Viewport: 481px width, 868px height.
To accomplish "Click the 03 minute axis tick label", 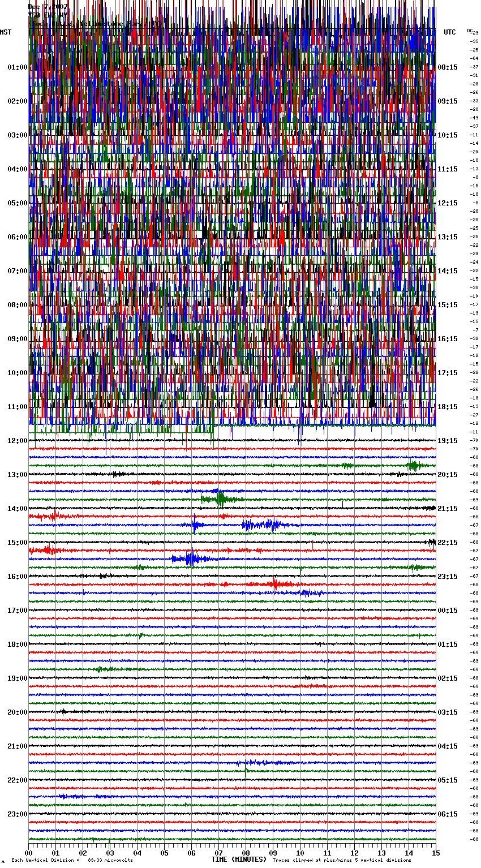I will coord(110,853).
